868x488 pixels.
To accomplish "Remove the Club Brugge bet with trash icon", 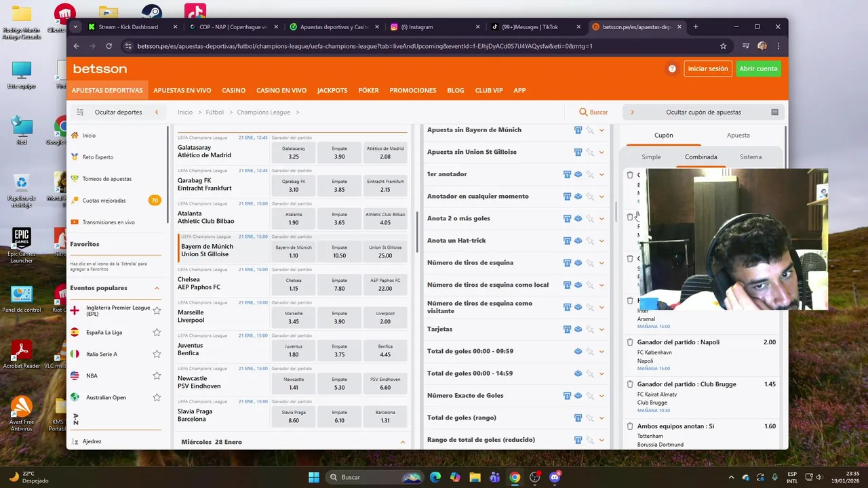I will click(629, 384).
